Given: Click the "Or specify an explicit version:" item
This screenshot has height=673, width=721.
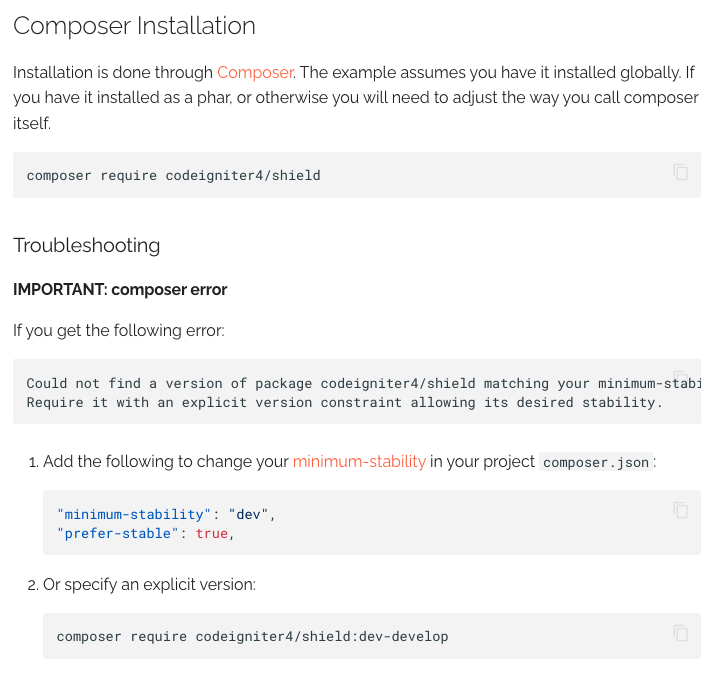Looking at the screenshot, I should pyautogui.click(x=149, y=584).
